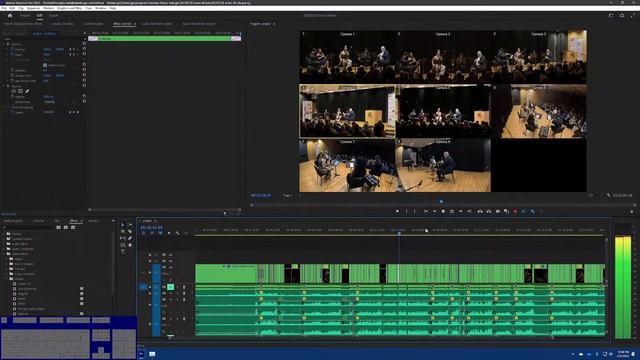The height and width of the screenshot is (360, 640).
Task: Click Mark Out in Program monitor
Action: point(415,211)
